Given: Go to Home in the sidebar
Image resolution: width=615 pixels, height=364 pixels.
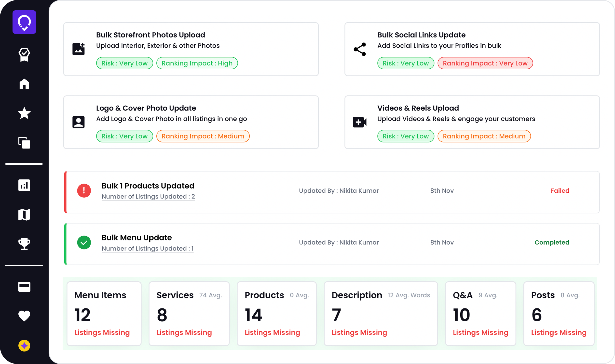Looking at the screenshot, I should (x=24, y=84).
